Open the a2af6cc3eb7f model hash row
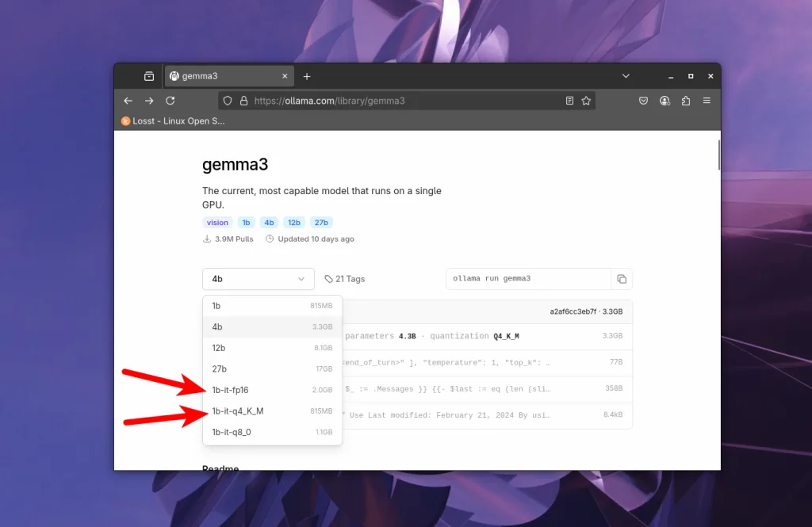Viewport: 812px width, 527px height. [488, 311]
